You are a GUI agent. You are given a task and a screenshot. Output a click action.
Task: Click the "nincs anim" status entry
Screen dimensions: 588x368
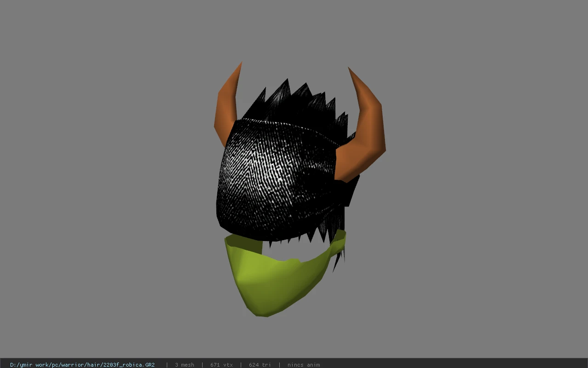coord(304,365)
